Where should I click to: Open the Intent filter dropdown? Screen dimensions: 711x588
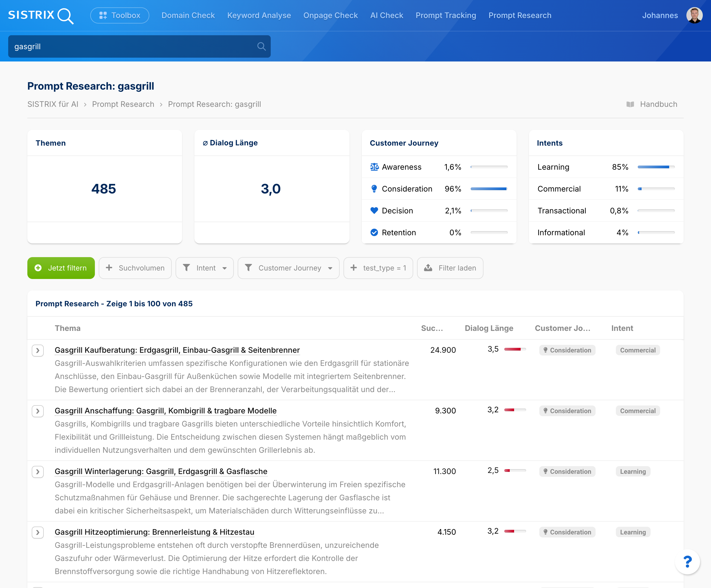tap(205, 268)
